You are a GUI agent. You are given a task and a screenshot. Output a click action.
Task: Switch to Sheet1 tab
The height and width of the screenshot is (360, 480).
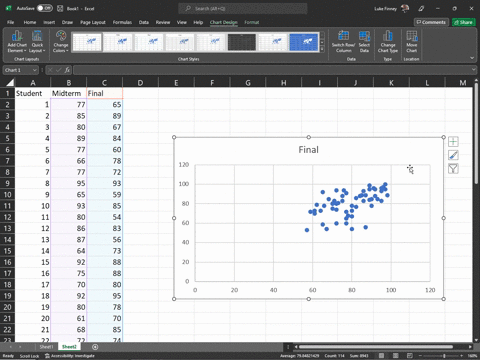46,347
